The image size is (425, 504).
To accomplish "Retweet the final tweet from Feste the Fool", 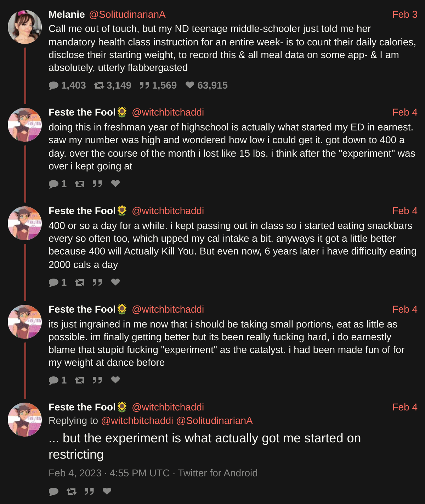I will pyautogui.click(x=72, y=491).
